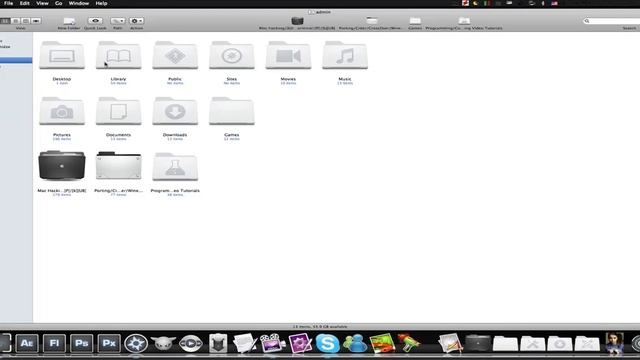This screenshot has height=360, width=640.
Task: Launch After Effects from the Dock
Action: (x=27, y=343)
